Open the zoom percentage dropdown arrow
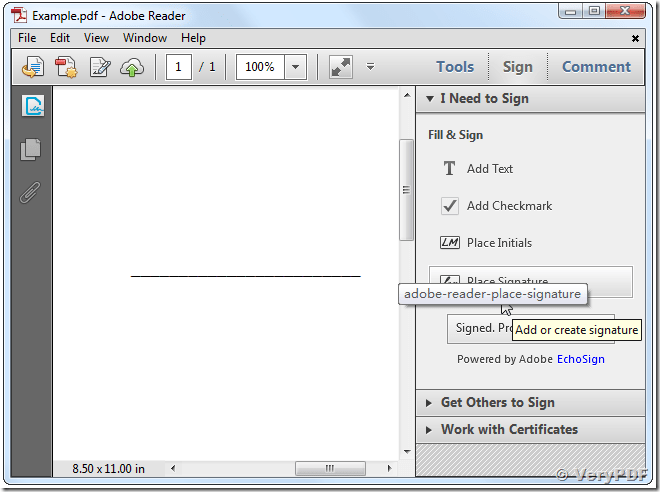 pos(295,67)
